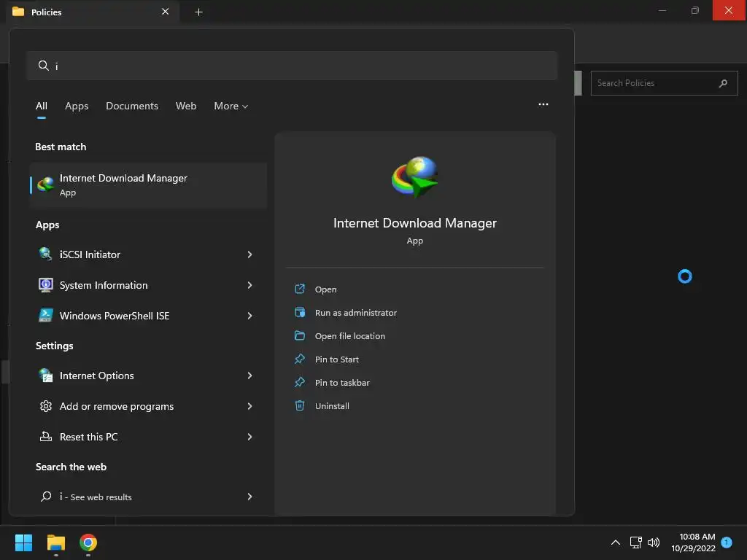
Task: Expand Reset this PC result chevron
Action: click(x=249, y=436)
